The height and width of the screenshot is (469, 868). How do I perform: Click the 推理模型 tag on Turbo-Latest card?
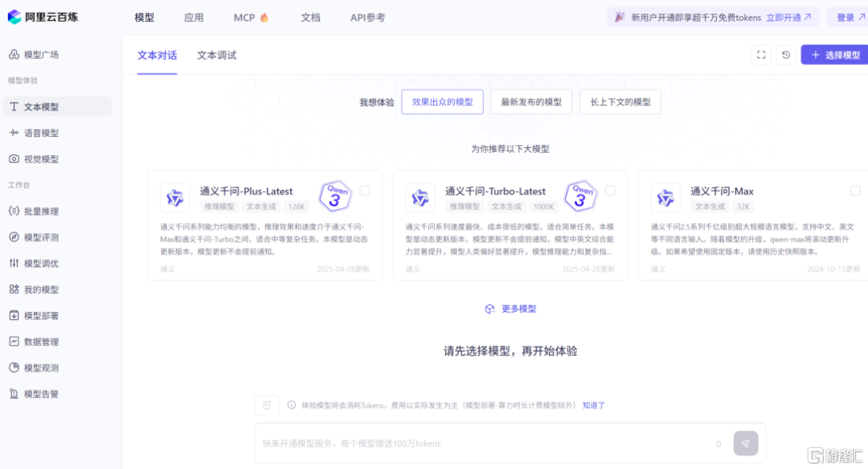pyautogui.click(x=465, y=206)
